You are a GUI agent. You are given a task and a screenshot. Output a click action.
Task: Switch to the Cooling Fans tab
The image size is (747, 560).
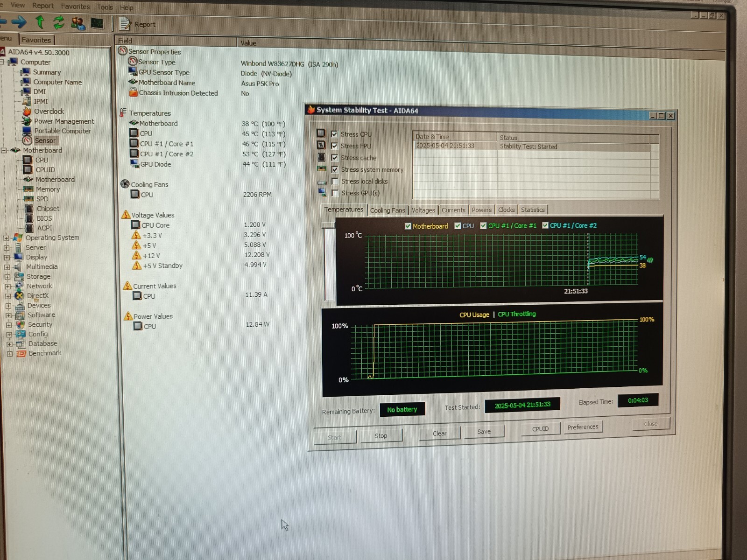pyautogui.click(x=388, y=210)
